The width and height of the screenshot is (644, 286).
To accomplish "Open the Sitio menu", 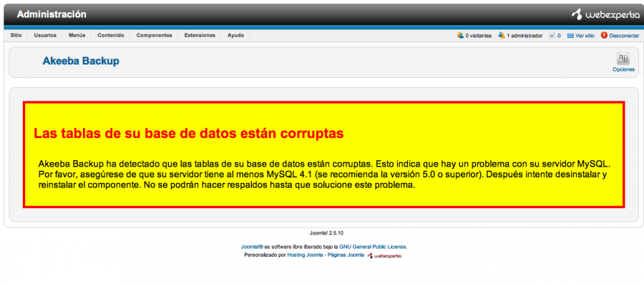I will (x=16, y=35).
